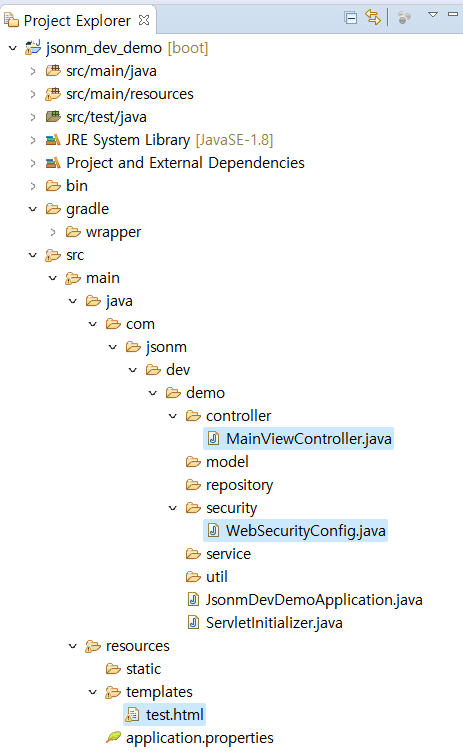The width and height of the screenshot is (463, 753).
Task: Select the Project Explorer tab
Action: pyautogui.click(x=77, y=21)
